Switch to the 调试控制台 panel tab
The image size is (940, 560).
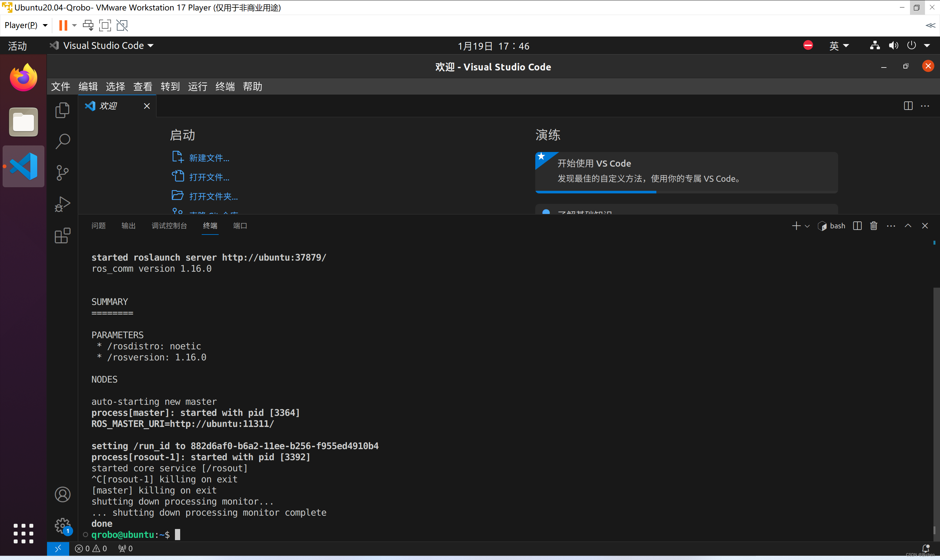(x=169, y=226)
